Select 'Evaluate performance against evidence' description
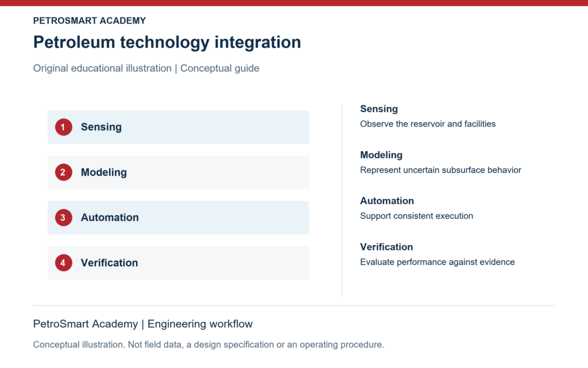 (x=437, y=262)
